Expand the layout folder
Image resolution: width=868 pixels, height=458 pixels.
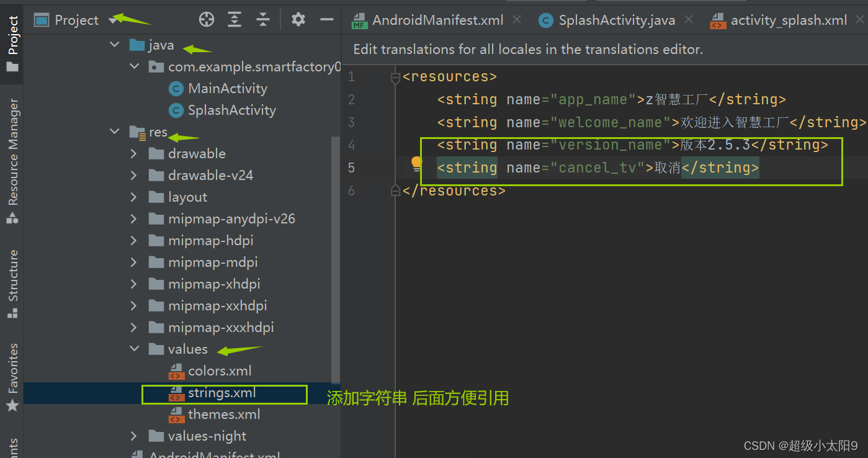(x=134, y=197)
